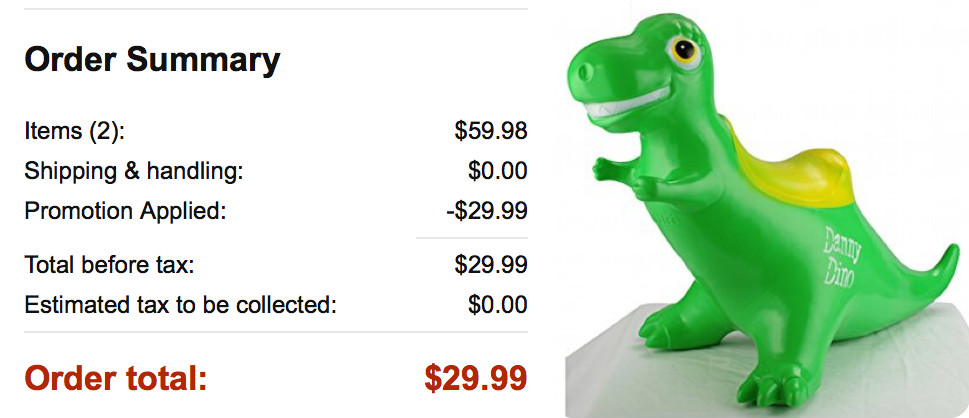Select the $59.98 items amount
The image size is (969, 418).
(490, 131)
